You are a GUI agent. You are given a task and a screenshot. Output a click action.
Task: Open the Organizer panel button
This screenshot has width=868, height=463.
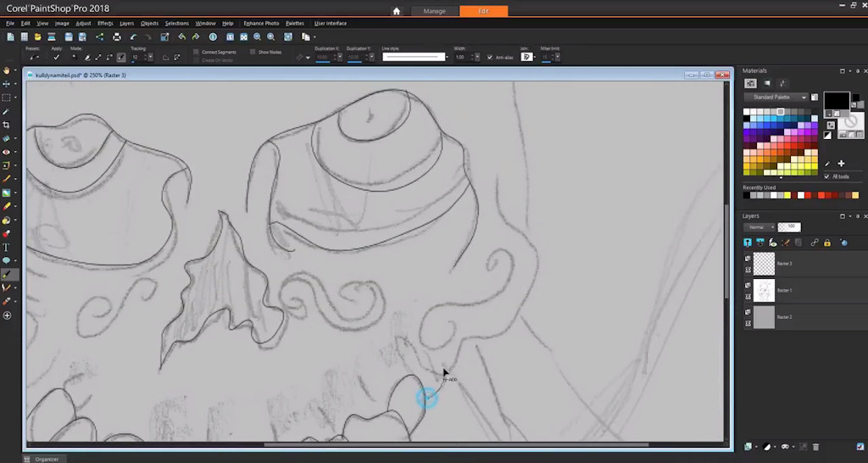point(42,459)
